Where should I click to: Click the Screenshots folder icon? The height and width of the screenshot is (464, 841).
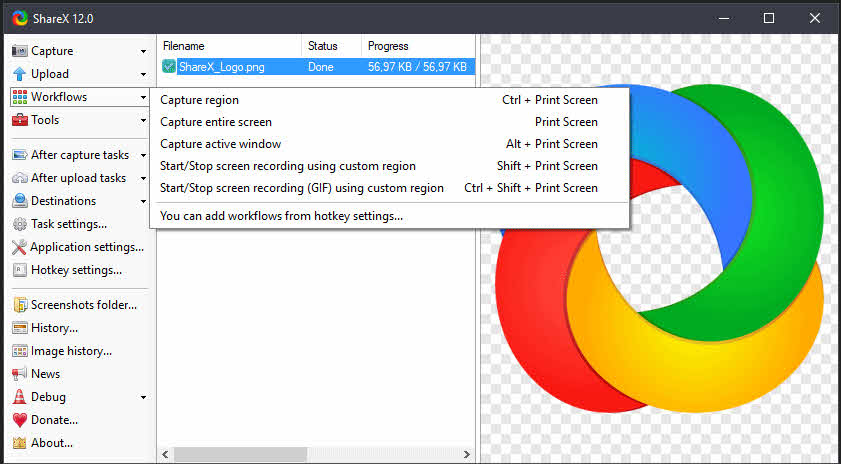click(20, 305)
